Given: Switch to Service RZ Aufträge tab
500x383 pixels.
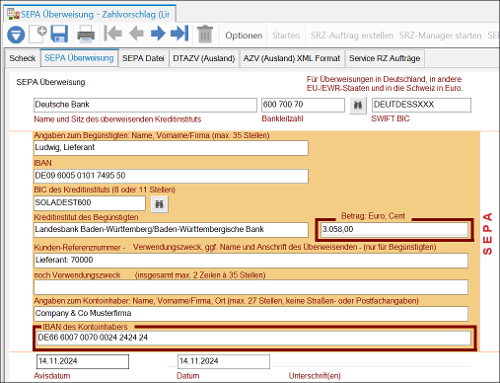Looking at the screenshot, I should (384, 58).
